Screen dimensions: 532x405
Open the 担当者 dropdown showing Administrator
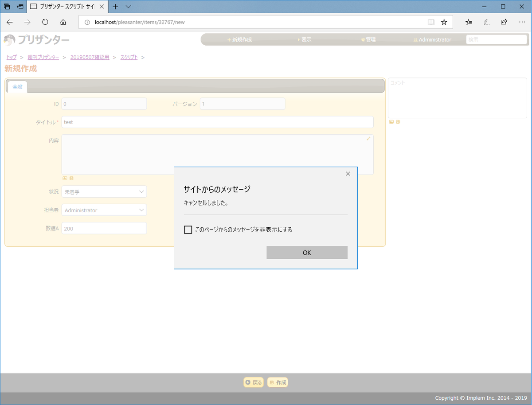click(x=104, y=210)
